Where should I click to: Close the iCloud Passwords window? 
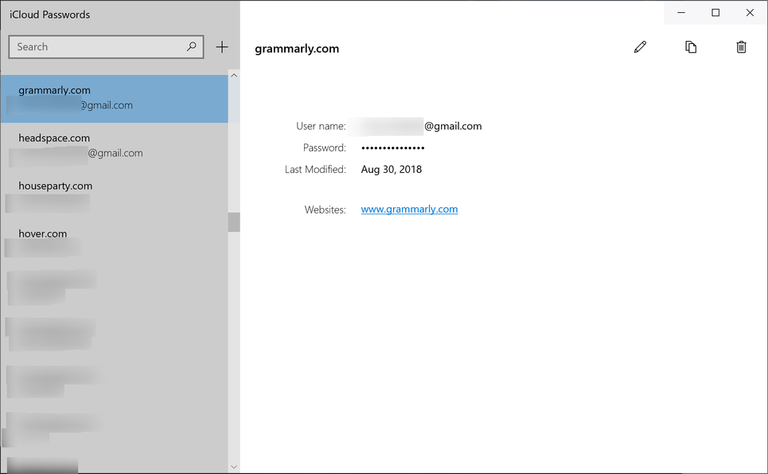[x=748, y=13]
